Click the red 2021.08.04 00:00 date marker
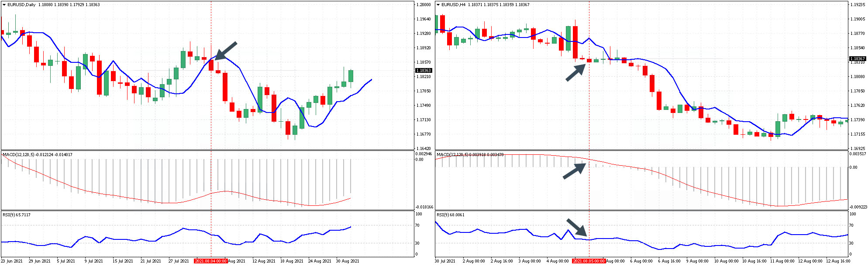 211,261
